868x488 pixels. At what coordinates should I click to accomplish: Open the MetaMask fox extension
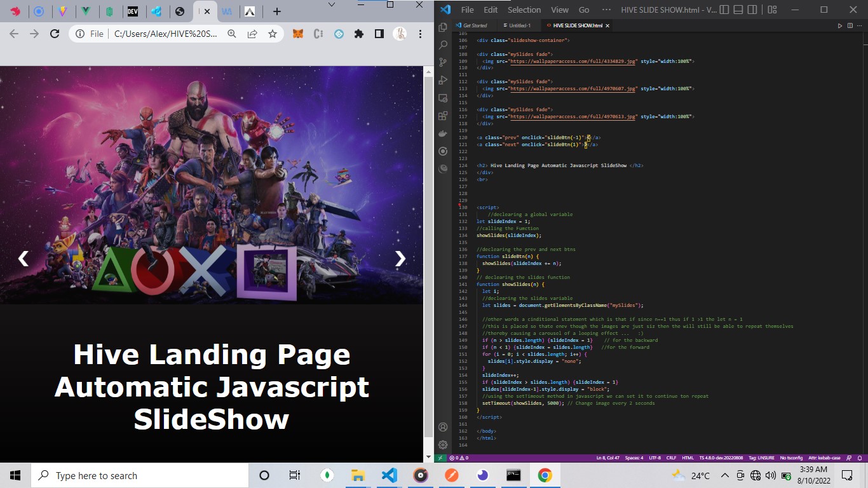pos(297,34)
